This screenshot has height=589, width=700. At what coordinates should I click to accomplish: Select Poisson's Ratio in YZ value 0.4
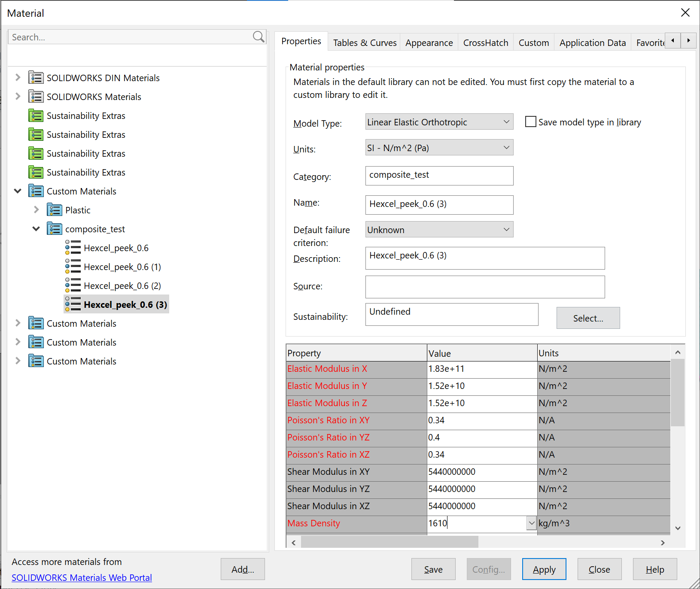click(x=482, y=438)
